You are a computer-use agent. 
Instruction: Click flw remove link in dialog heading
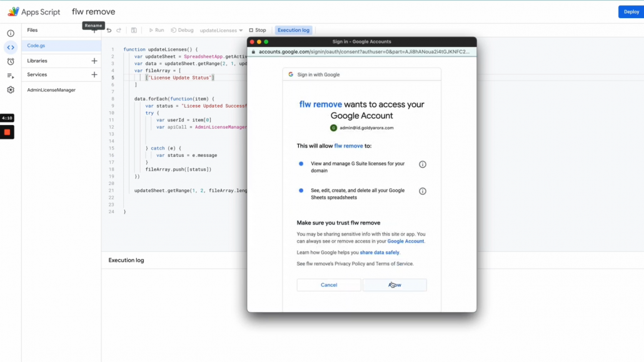tap(320, 104)
